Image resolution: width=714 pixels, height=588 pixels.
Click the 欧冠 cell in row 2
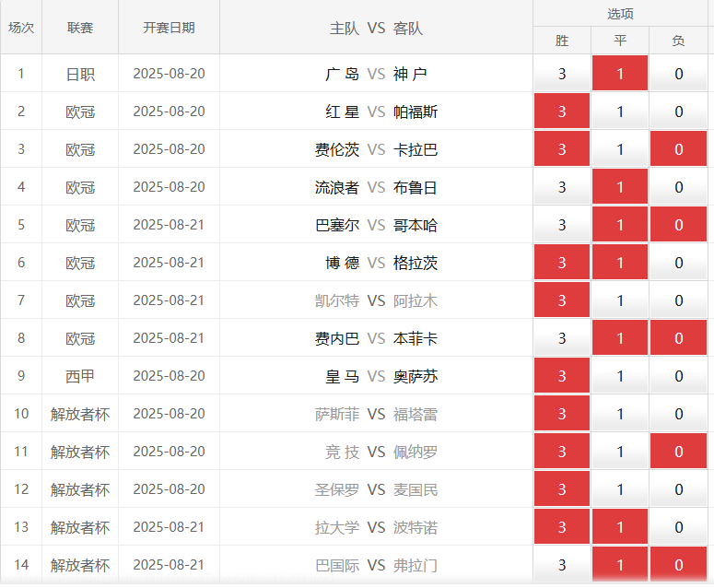coord(80,112)
